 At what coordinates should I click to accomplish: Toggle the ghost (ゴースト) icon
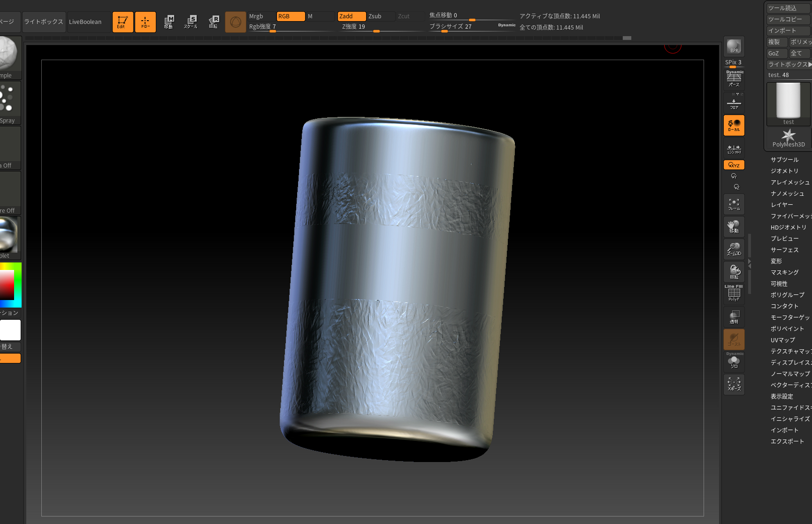[x=734, y=339]
